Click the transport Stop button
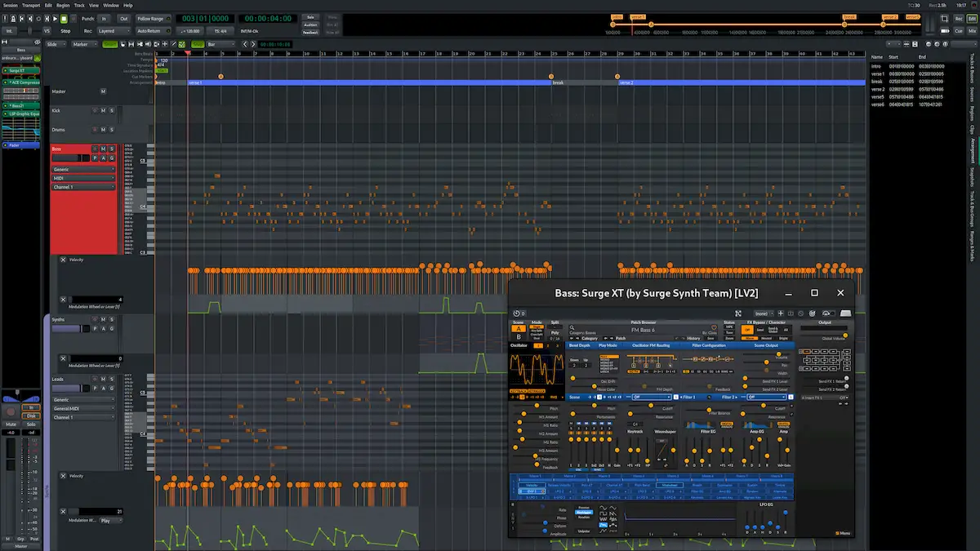This screenshot has width=980, height=551. 64,19
